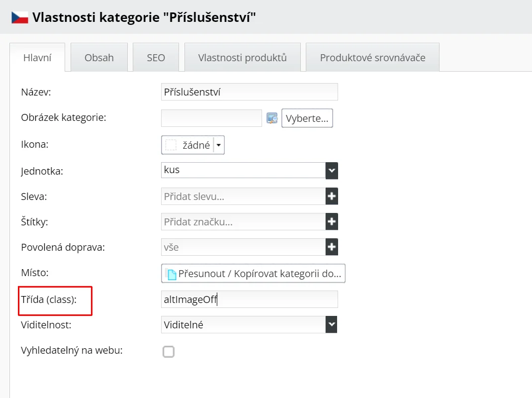The image size is (532, 398).
Task: Select the Produktové srovnávače tab
Action: click(x=372, y=57)
